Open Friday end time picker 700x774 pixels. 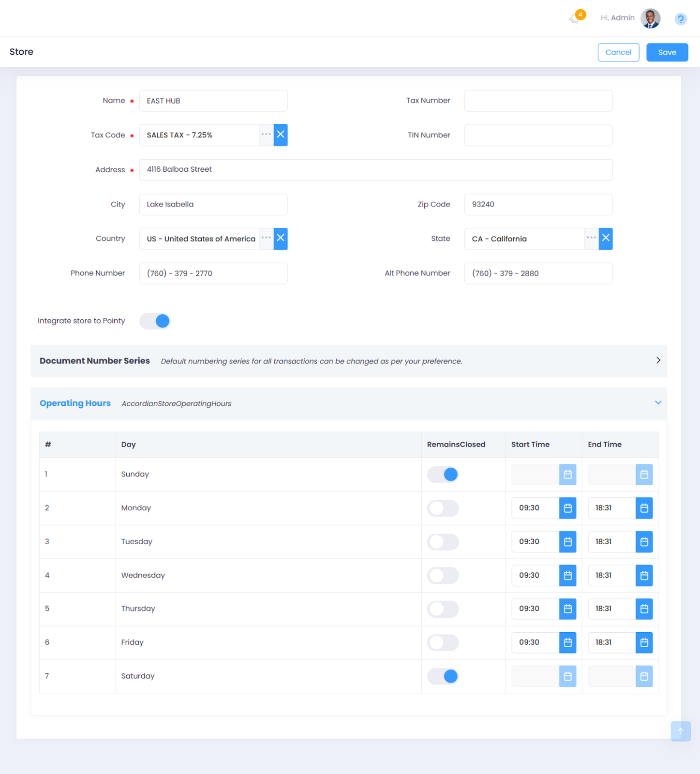(x=644, y=642)
